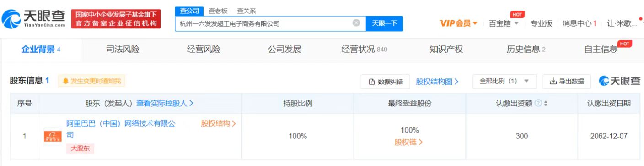
Task: Click the TianYanCha logo at top left
Action: click(33, 19)
